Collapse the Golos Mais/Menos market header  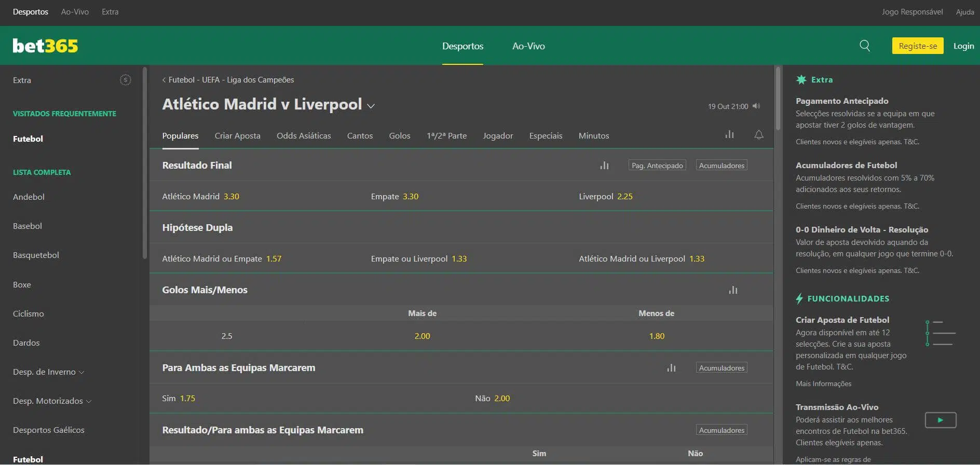pyautogui.click(x=461, y=290)
